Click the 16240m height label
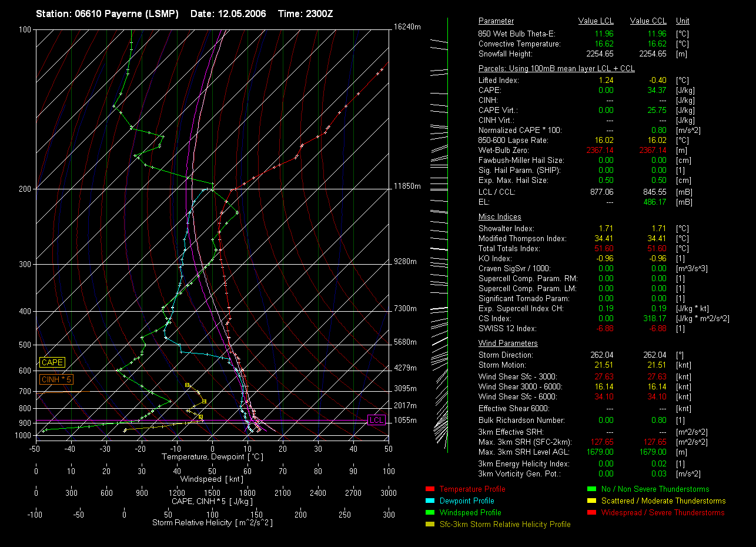 pos(407,27)
